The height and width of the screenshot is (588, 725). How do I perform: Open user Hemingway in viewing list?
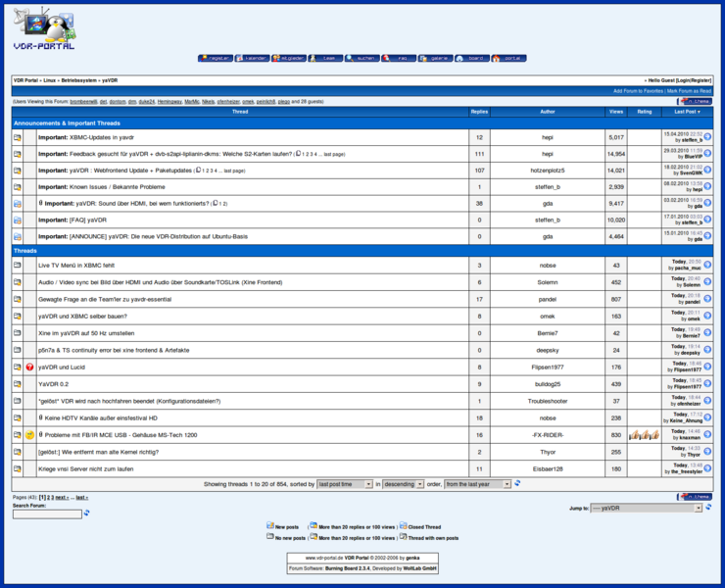169,101
